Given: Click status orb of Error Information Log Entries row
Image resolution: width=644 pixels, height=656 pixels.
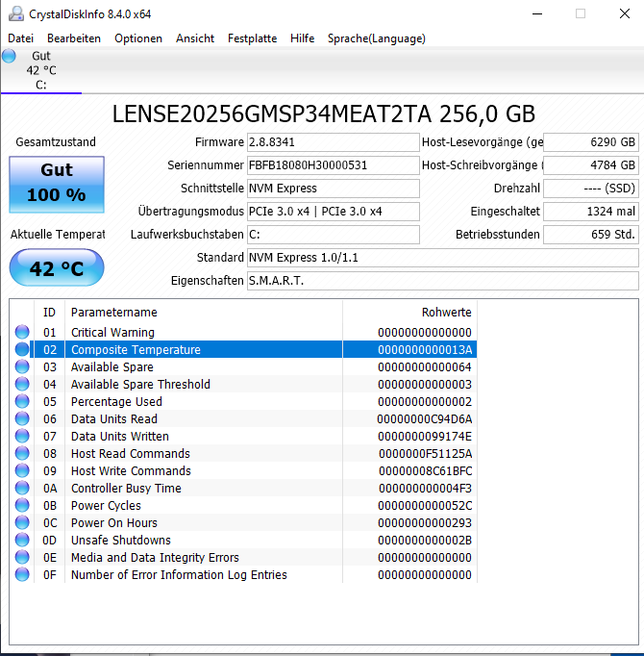Looking at the screenshot, I should click(22, 575).
